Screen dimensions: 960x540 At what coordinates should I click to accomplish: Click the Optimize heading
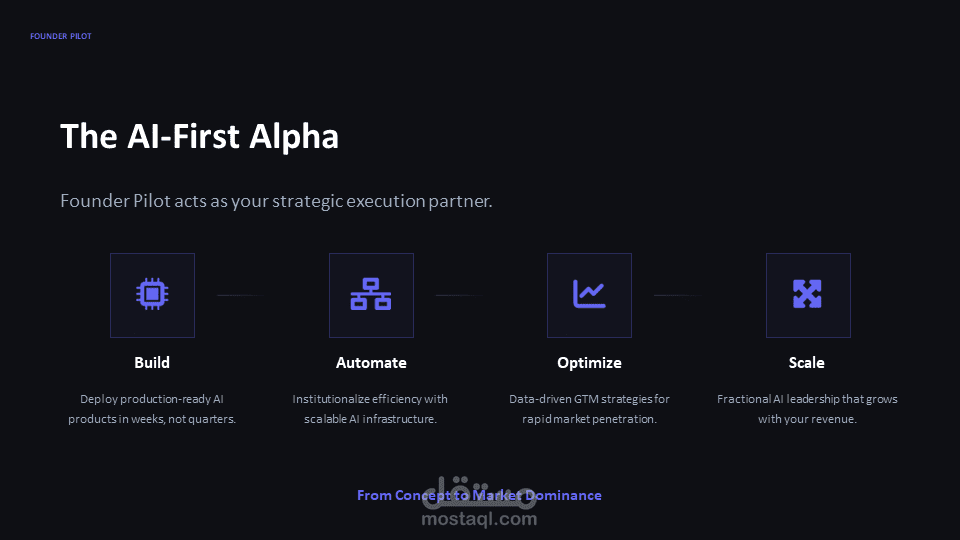[x=589, y=363]
